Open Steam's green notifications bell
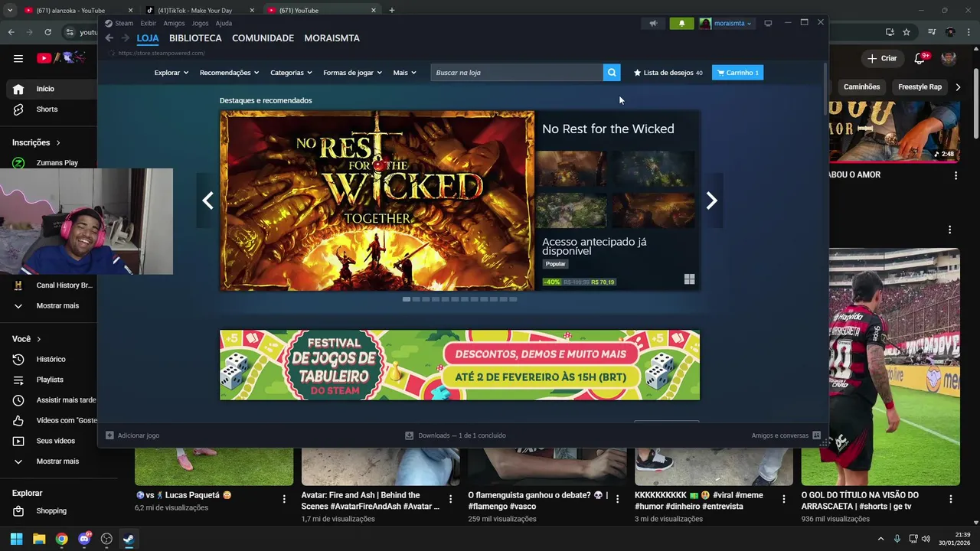This screenshot has width=980, height=551. (681, 23)
